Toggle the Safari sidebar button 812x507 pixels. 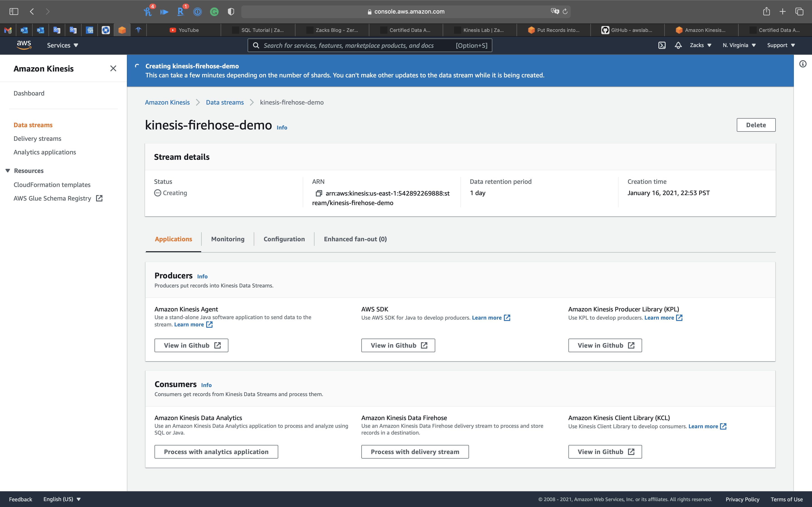(14, 11)
